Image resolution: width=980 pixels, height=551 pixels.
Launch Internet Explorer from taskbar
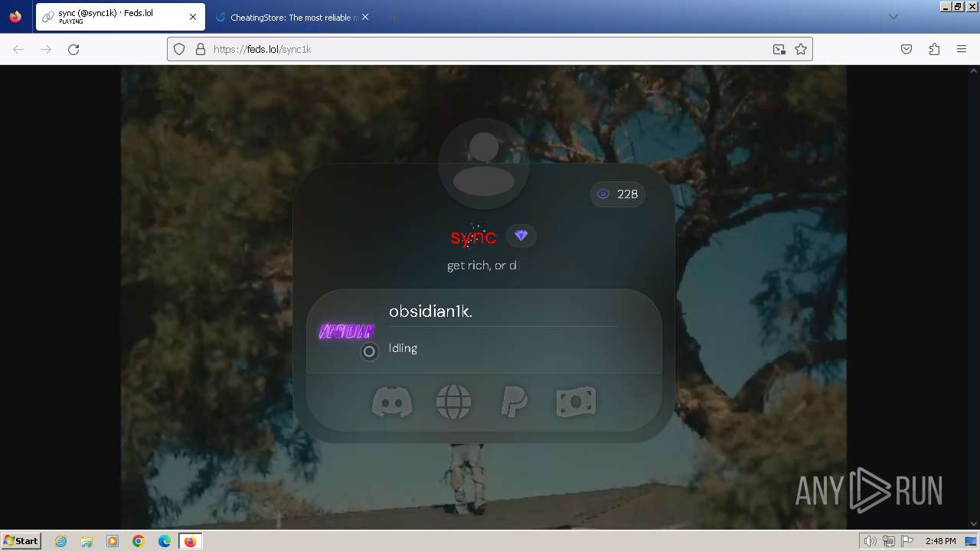(61, 541)
